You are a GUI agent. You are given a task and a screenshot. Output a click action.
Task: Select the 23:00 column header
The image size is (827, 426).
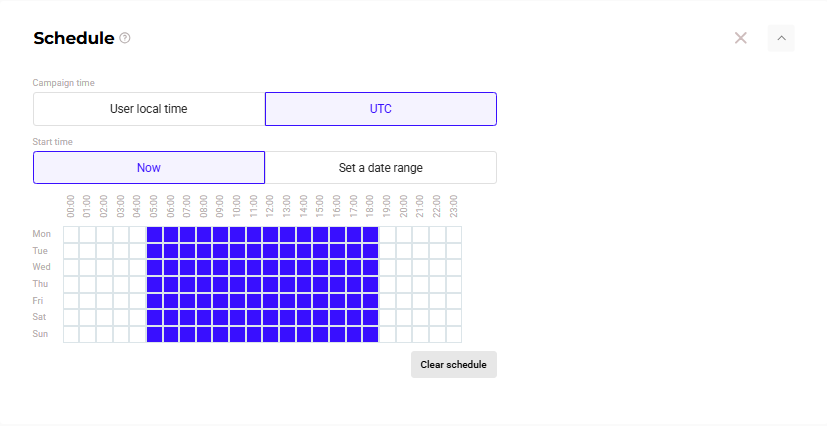[454, 206]
